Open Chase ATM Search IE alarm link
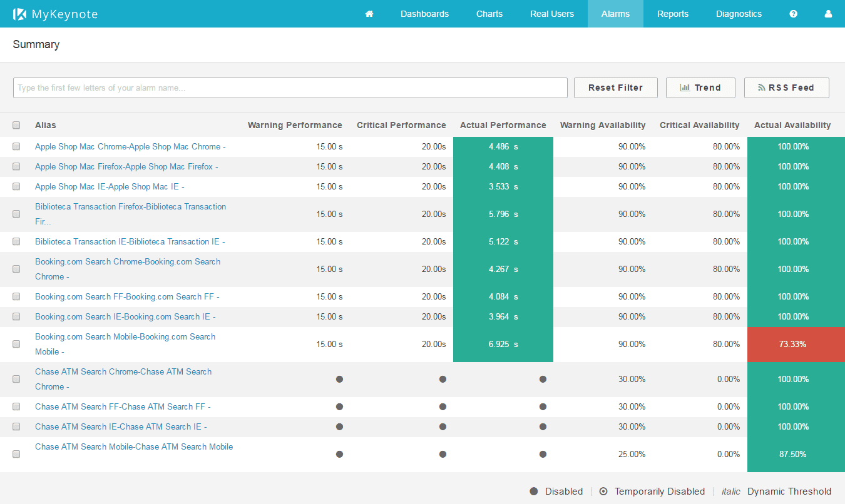Viewport: 845px width, 504px height. coord(121,426)
